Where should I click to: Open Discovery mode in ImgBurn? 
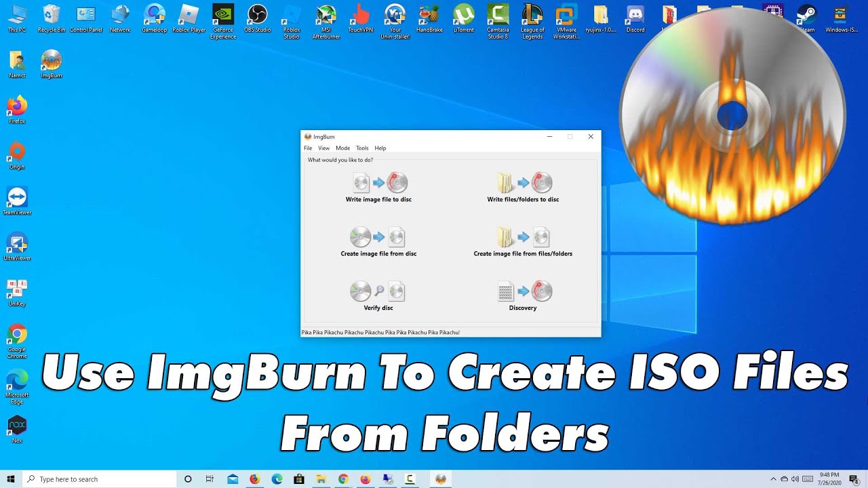point(523,296)
